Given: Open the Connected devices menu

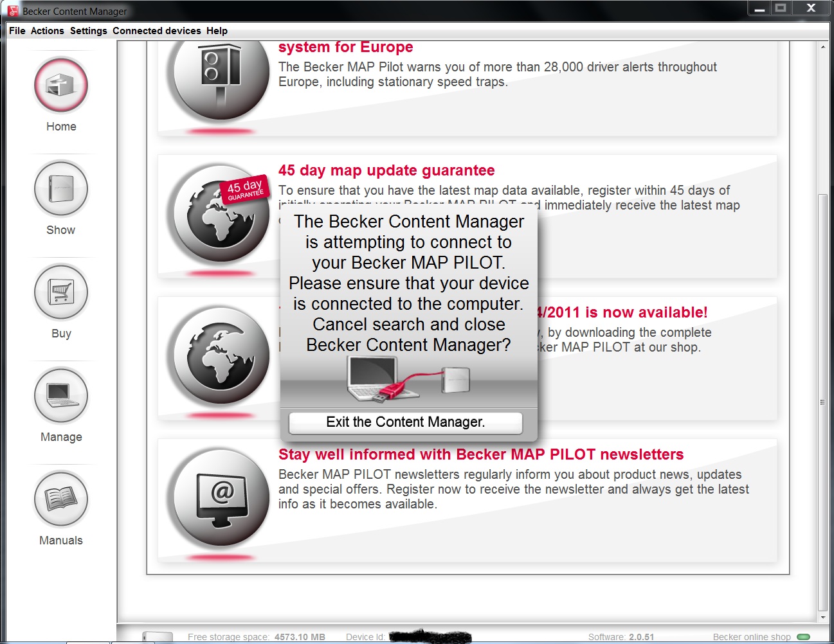Looking at the screenshot, I should click(x=157, y=31).
